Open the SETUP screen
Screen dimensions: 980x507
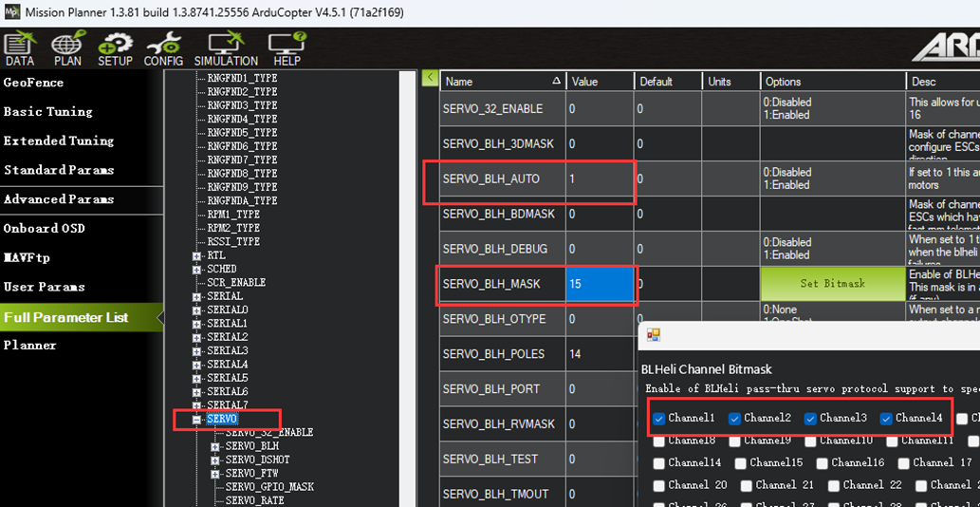coord(115,50)
